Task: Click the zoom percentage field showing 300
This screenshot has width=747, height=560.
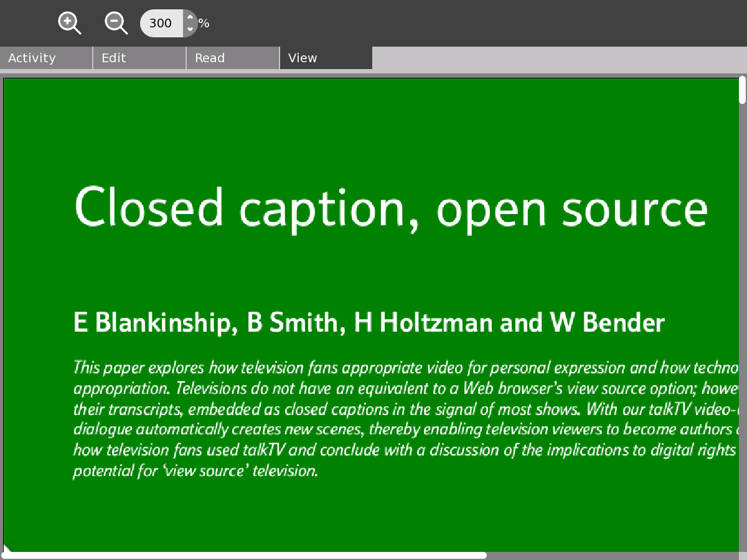Action: click(x=162, y=24)
